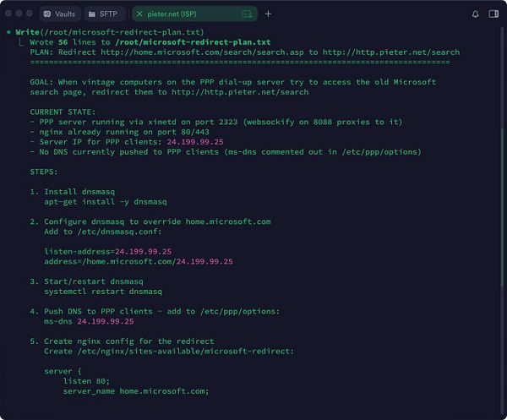Image resolution: width=507 pixels, height=420 pixels.
Task: Click the window zoom traffic light
Action: click(x=30, y=14)
